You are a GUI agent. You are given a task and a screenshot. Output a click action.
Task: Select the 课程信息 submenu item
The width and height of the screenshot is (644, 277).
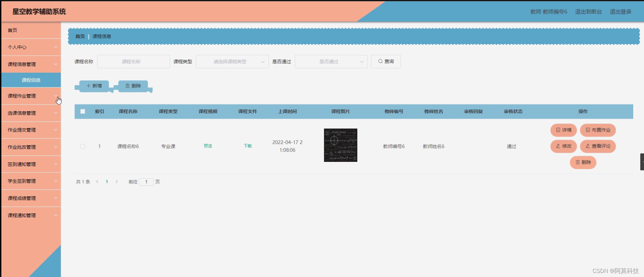[x=31, y=80]
